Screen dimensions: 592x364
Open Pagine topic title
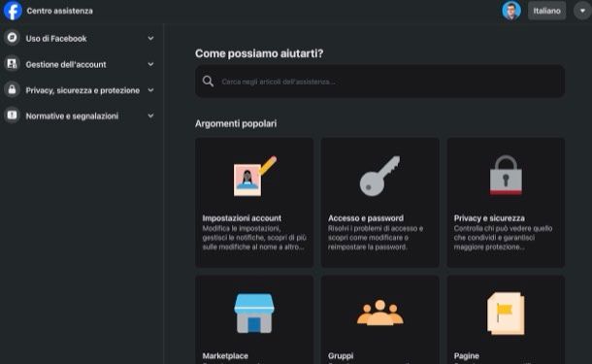tap(466, 355)
